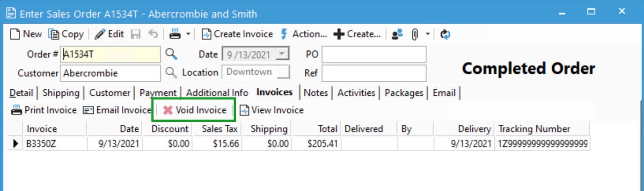
Task: Open the Action... lightning menu
Action: pos(303,34)
